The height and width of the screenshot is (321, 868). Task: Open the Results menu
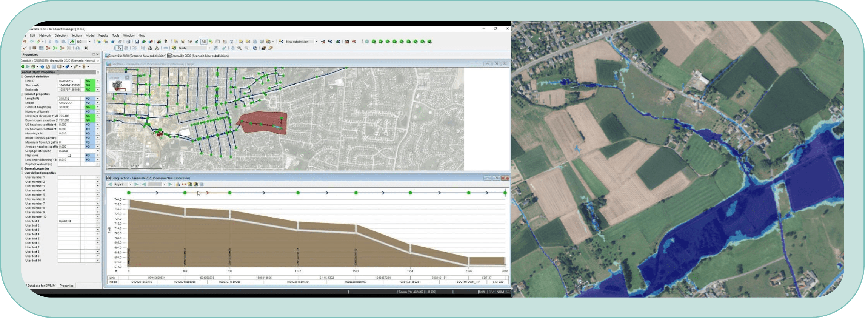click(103, 35)
